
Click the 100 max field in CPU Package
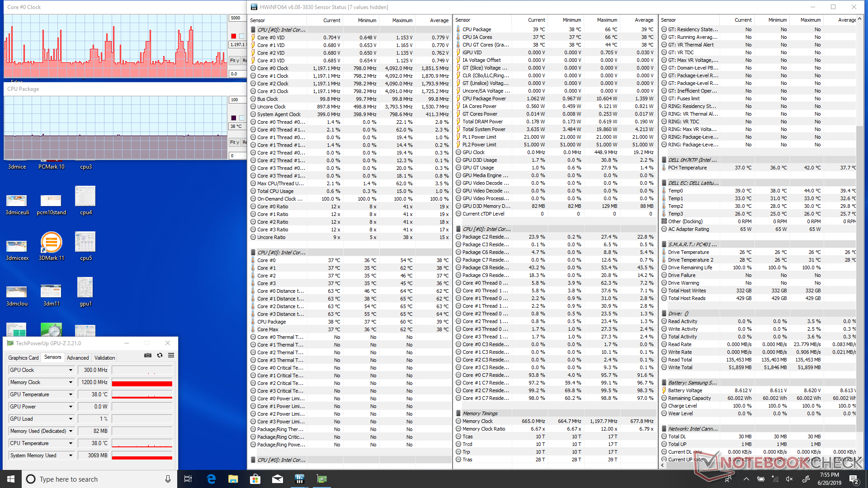click(237, 100)
